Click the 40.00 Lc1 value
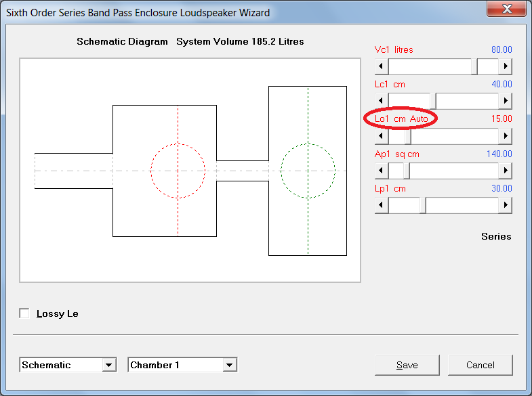532x396 pixels. click(x=502, y=85)
